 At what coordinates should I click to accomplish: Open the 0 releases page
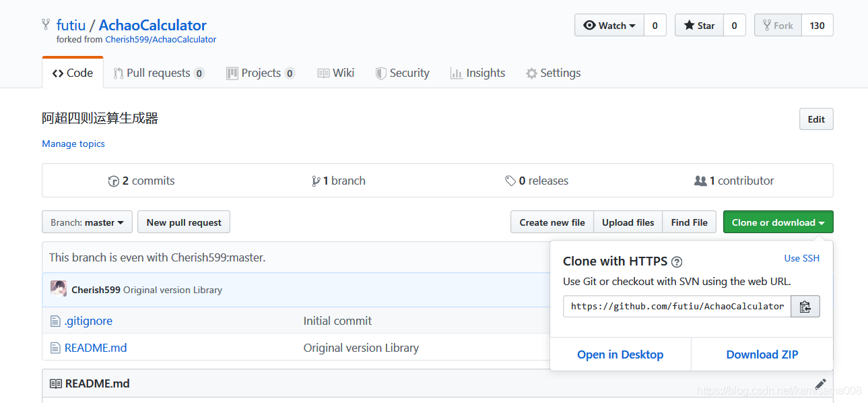click(537, 181)
